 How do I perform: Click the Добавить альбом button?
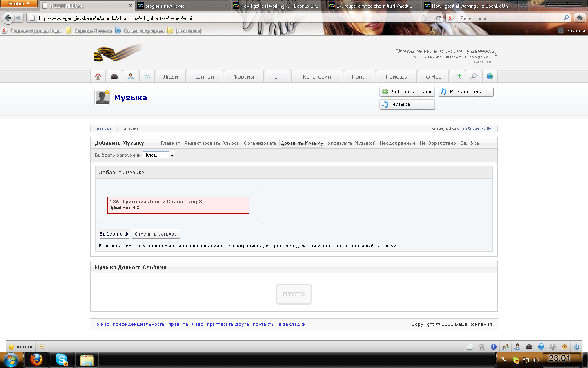click(407, 92)
